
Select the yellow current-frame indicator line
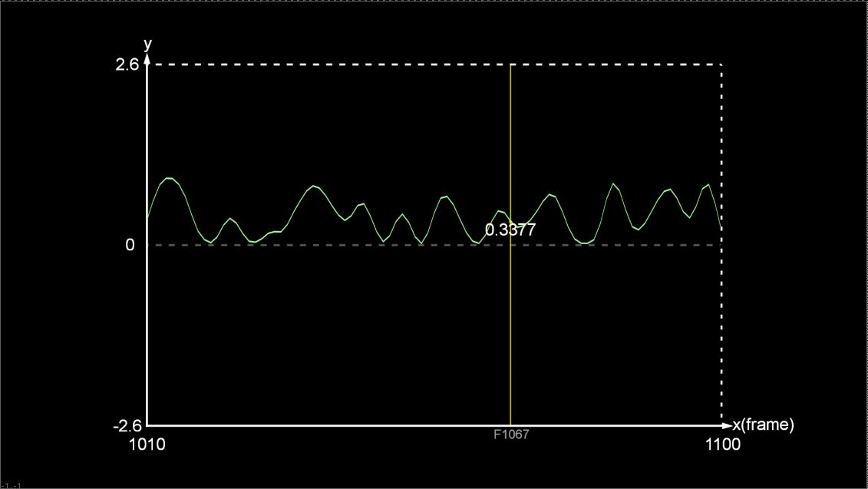click(x=510, y=322)
